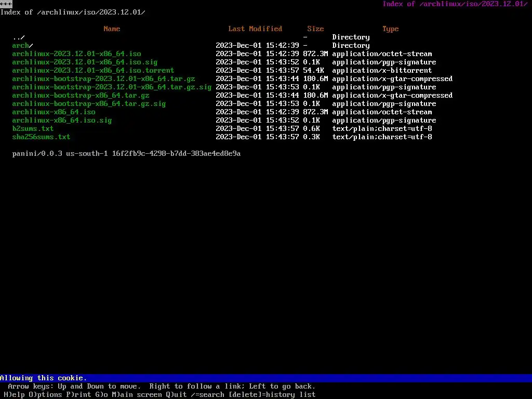Click the 'Allowing this cookie.' status line
This screenshot has width=532, height=399.
[44, 378]
